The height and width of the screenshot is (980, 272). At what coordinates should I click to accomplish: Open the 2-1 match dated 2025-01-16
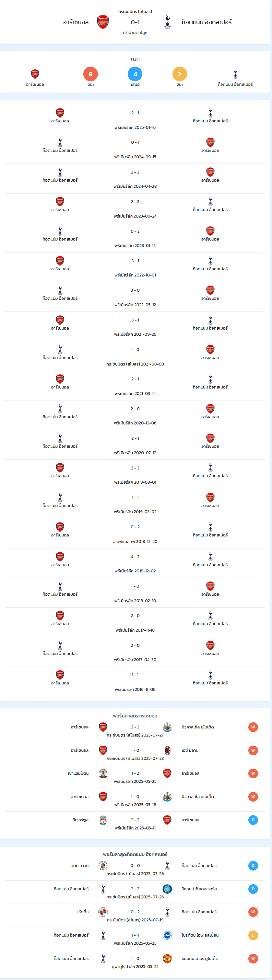coord(135,119)
